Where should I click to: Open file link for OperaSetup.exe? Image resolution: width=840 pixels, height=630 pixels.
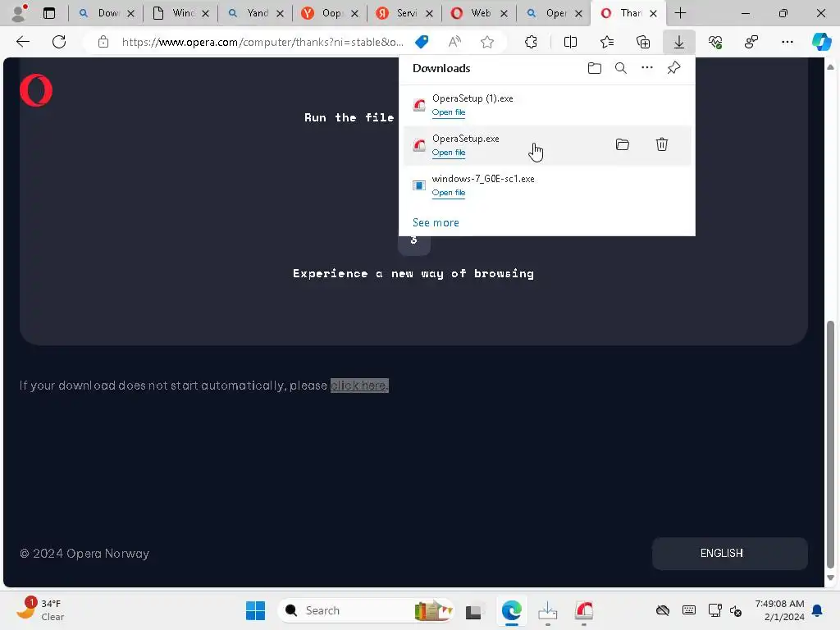(x=449, y=152)
